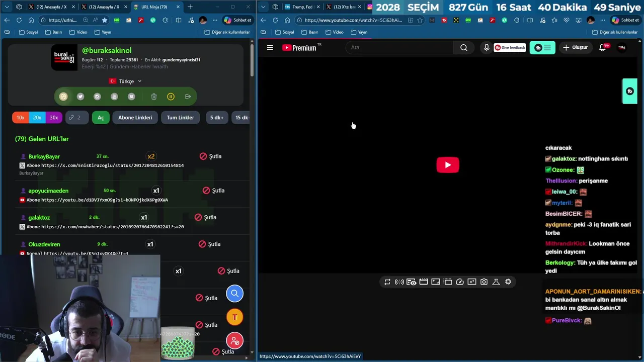The height and width of the screenshot is (362, 644).
Task: Toggle the YouTube filter in URL Ninja
Action: (x=114, y=97)
